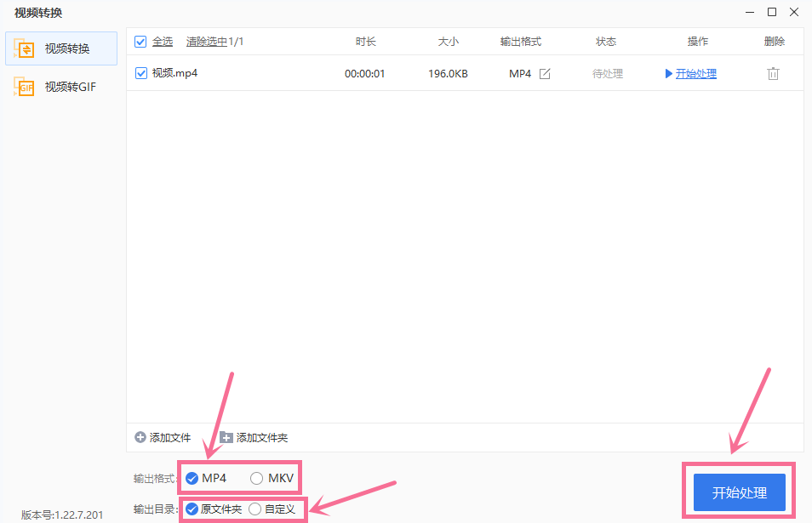Select MP4 output format radio button

[x=192, y=479]
